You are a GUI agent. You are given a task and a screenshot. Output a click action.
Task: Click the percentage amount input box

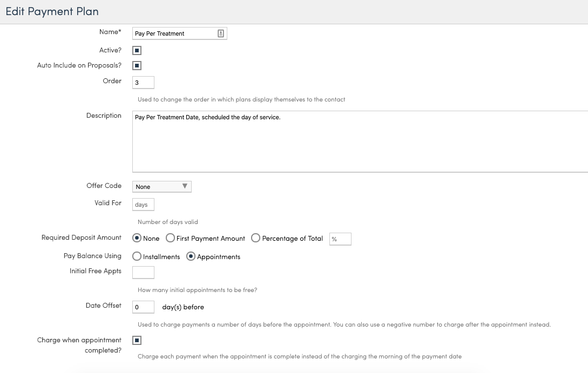tap(340, 239)
